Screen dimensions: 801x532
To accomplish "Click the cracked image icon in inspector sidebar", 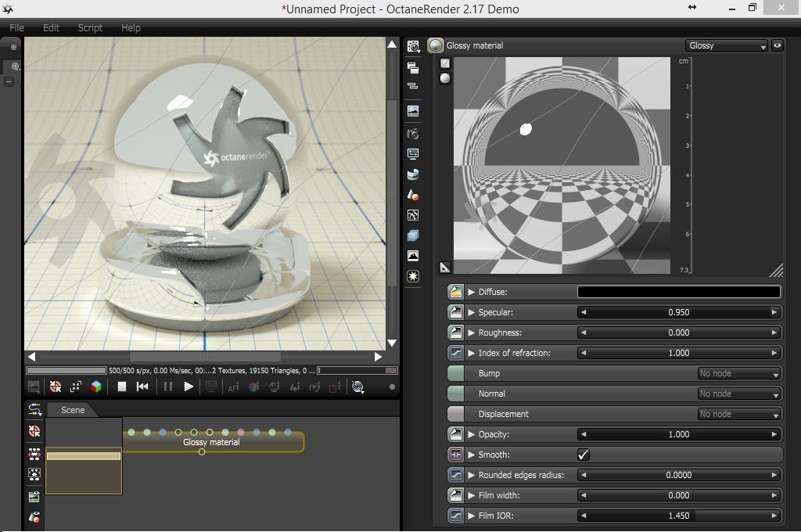I will pos(413,215).
